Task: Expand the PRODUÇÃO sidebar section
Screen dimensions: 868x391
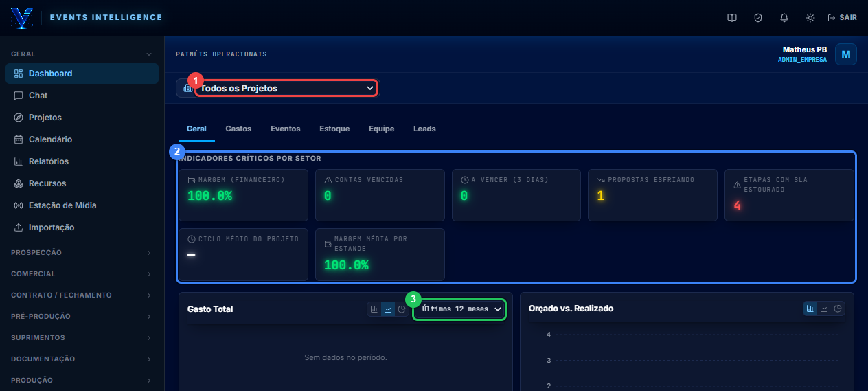Action: 82,380
